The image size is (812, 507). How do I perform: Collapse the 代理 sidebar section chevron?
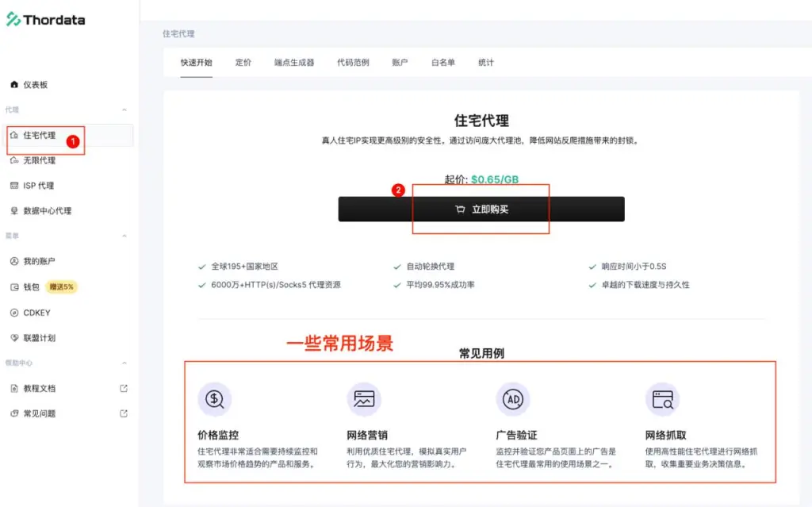tap(124, 110)
